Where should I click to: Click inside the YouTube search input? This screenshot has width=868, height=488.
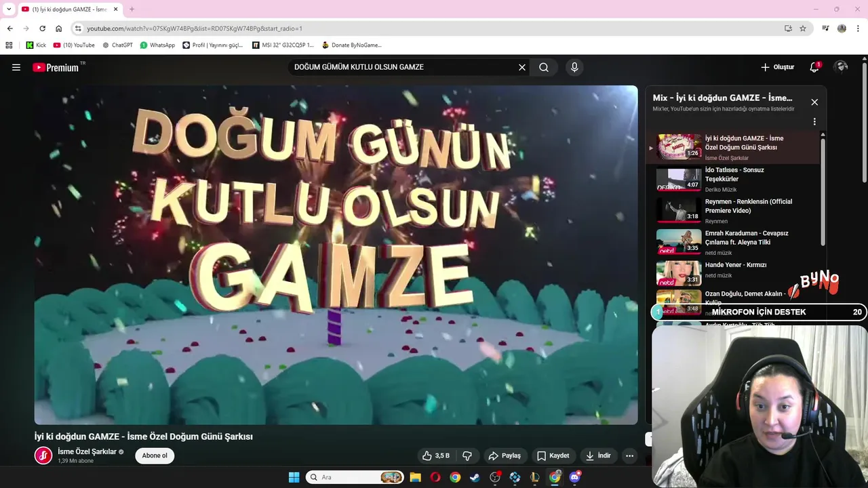click(403, 67)
